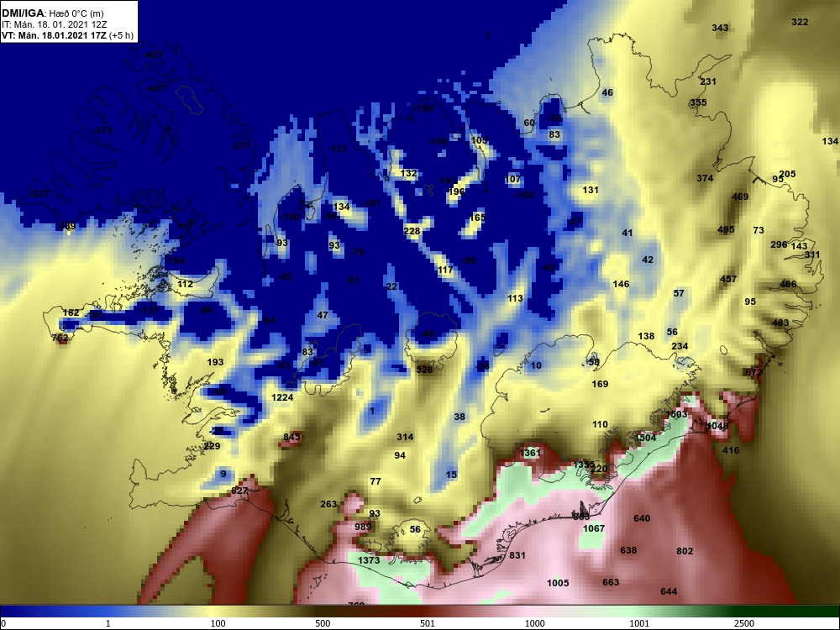Click the map value '193'
840x630 pixels.
coord(215,363)
